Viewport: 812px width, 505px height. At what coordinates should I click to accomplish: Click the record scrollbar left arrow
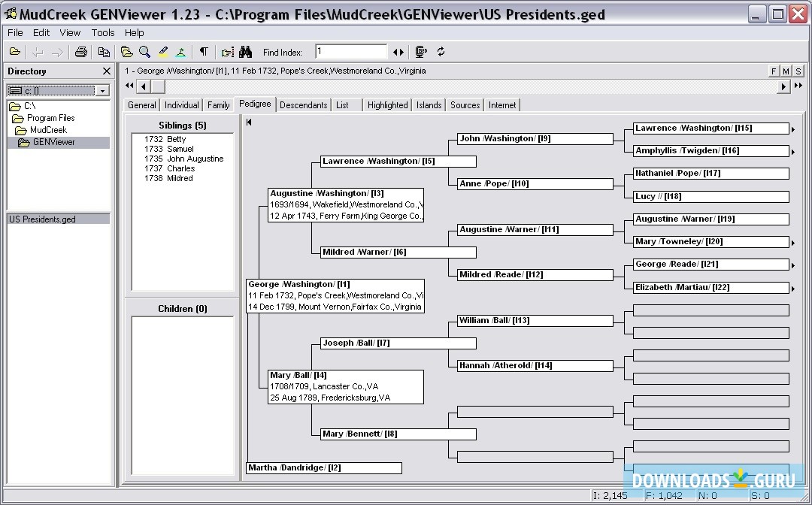tap(144, 86)
